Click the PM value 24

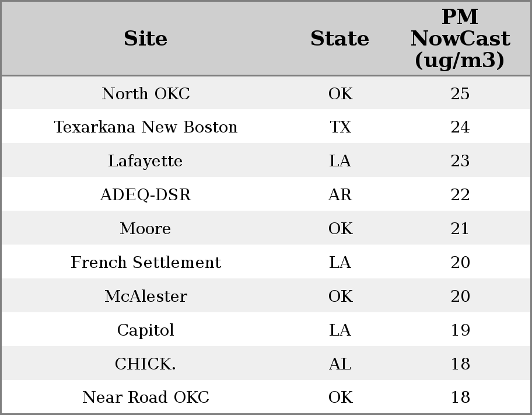tap(460, 127)
